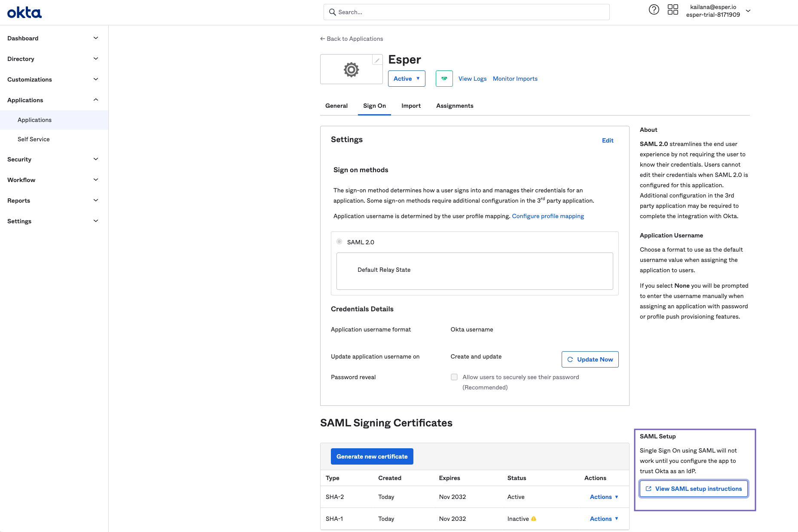Viewport: 798px width, 532px height.
Task: Expand the Directory menu
Action: tap(54, 59)
